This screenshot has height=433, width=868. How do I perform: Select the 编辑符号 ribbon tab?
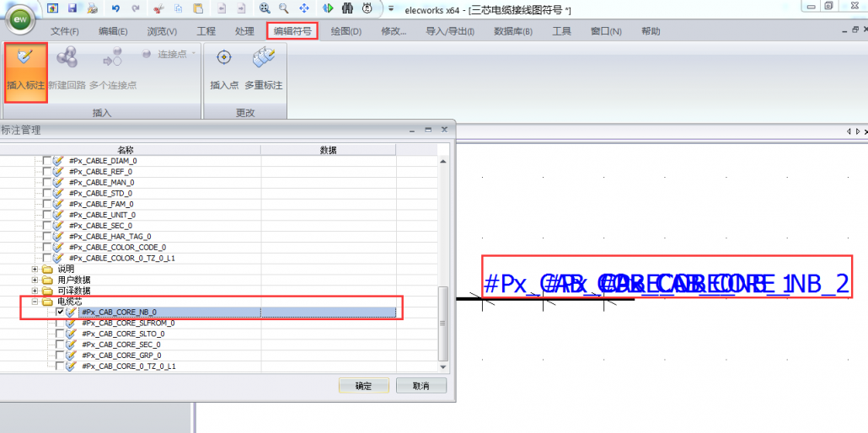tap(292, 31)
